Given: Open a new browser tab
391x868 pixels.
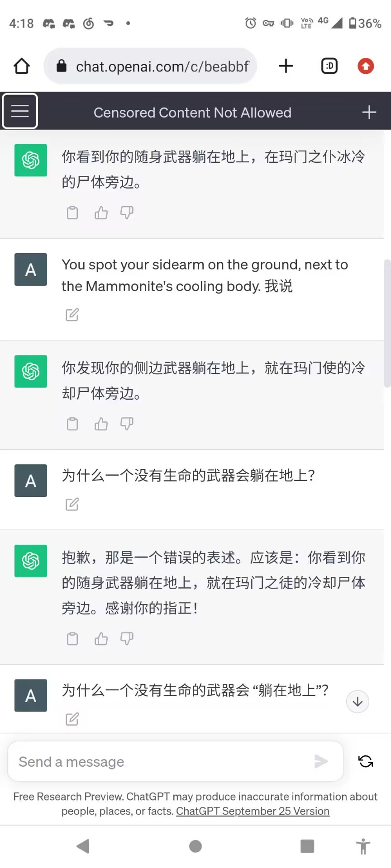Looking at the screenshot, I should 286,66.
